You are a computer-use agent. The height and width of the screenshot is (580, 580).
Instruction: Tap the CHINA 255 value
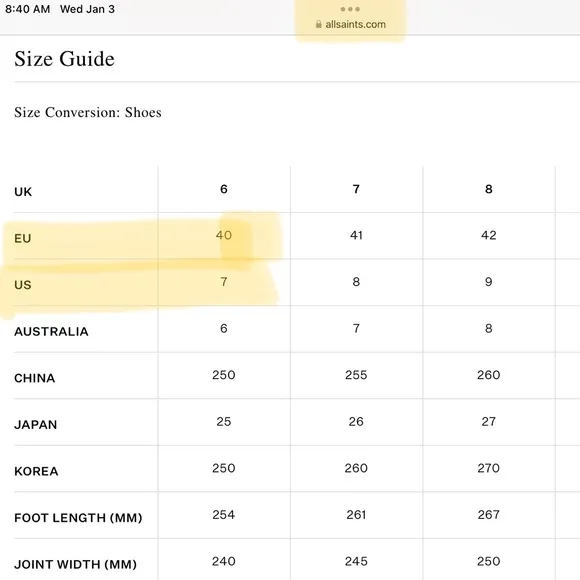[356, 375]
